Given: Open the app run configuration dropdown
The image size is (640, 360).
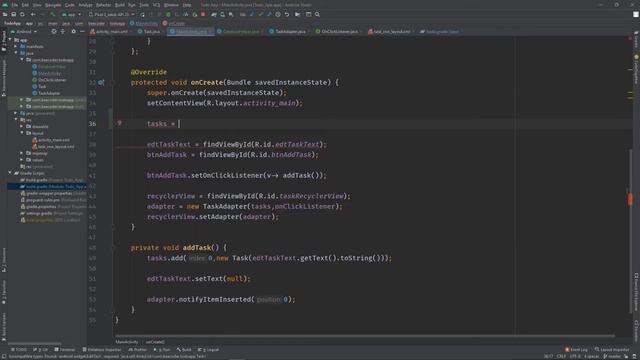Looking at the screenshot, I should (71, 14).
